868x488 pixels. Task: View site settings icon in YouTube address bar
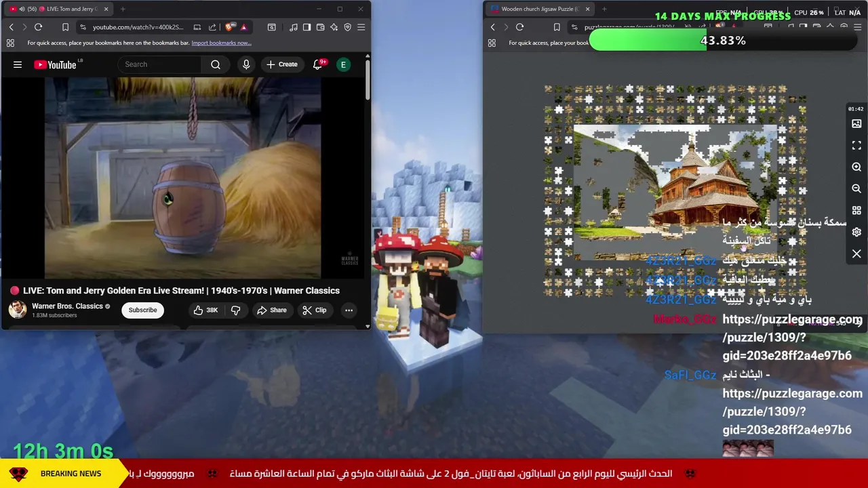pos(83,27)
